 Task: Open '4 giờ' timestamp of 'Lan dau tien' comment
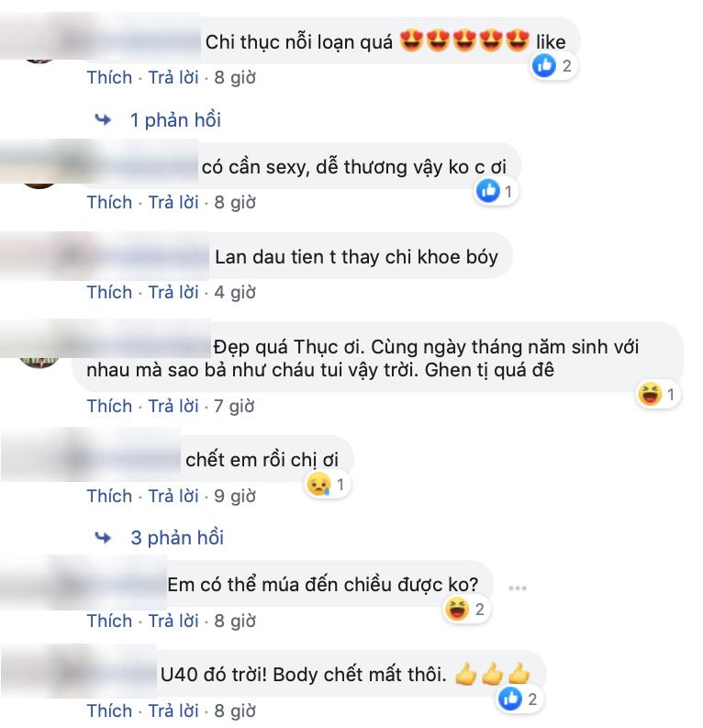(x=235, y=292)
